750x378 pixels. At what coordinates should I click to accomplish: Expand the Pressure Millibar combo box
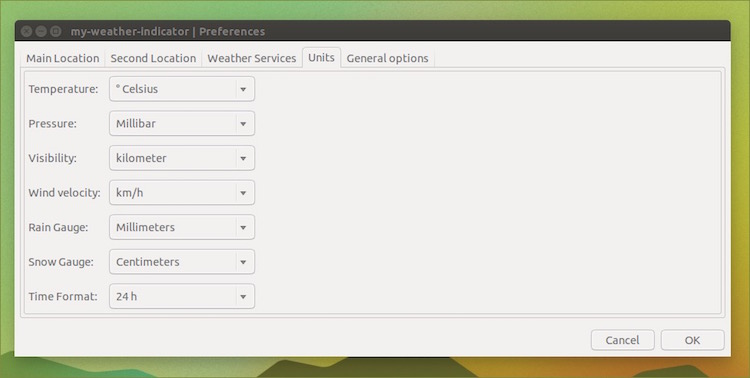182,123
